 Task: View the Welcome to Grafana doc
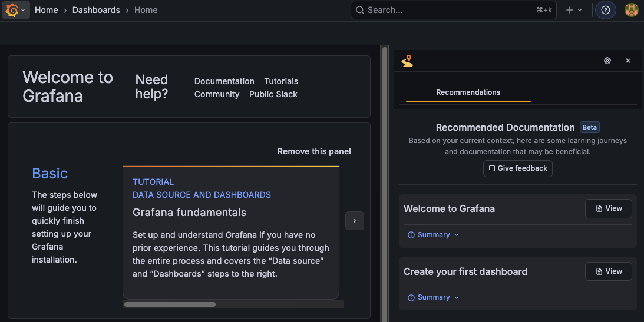pyautogui.click(x=608, y=208)
